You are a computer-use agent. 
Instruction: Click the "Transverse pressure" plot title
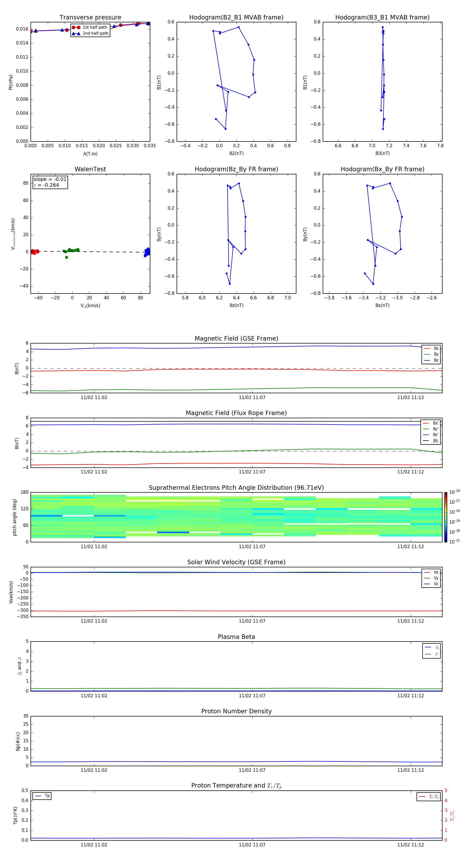[90, 18]
